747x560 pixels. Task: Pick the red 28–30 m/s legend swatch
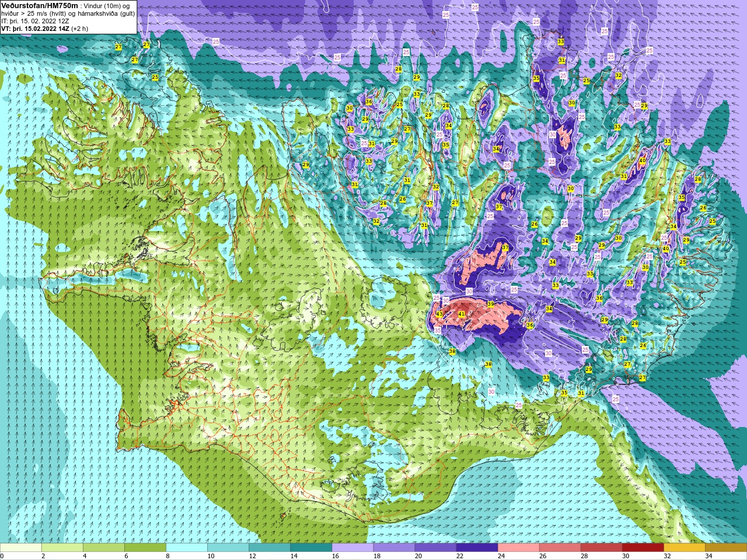click(x=601, y=548)
